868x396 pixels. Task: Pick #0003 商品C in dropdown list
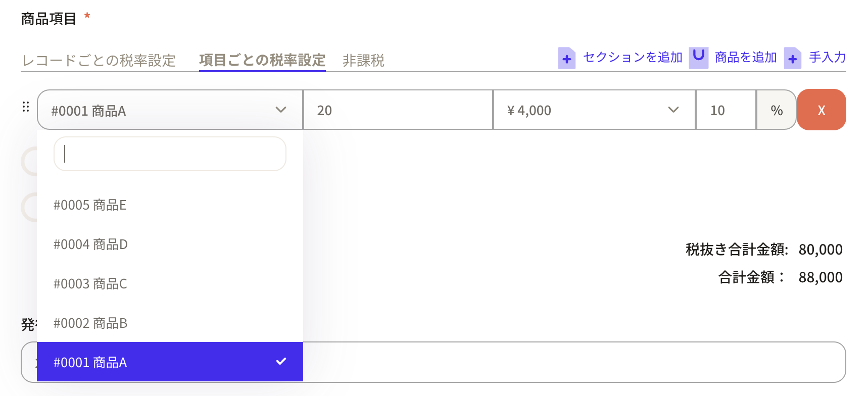click(x=90, y=284)
